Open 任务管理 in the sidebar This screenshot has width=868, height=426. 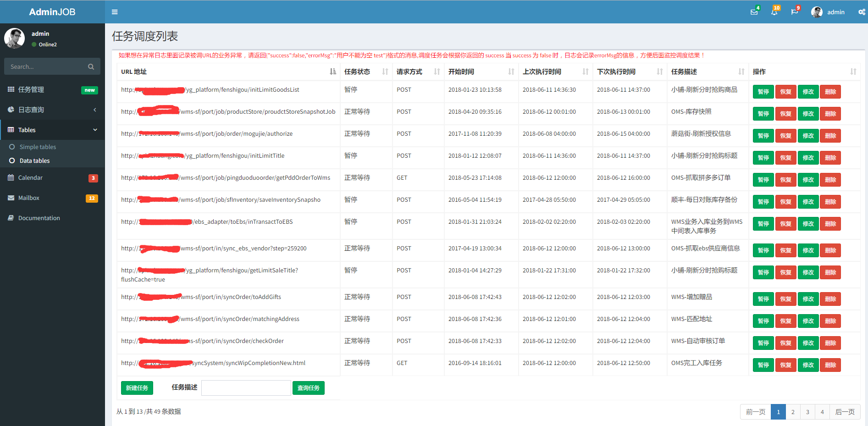coord(52,89)
